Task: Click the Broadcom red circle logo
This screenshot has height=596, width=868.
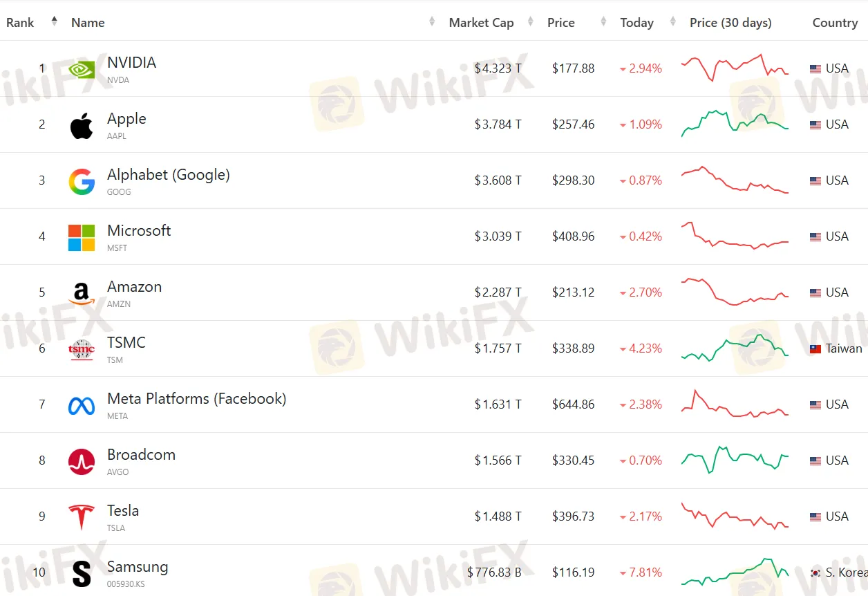Action: (x=82, y=460)
